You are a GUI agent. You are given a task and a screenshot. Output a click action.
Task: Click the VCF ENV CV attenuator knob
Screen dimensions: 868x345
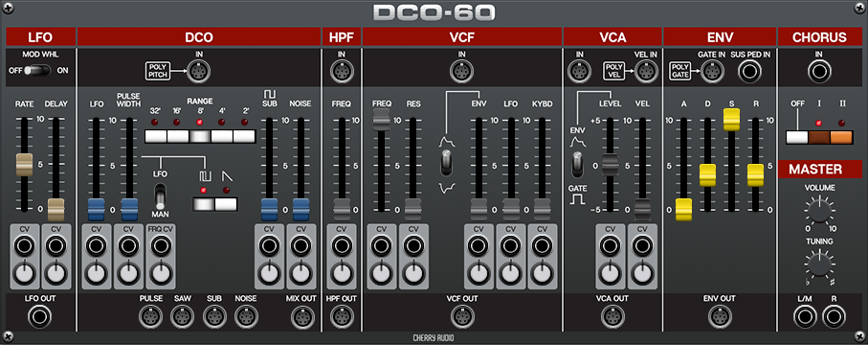(478, 273)
